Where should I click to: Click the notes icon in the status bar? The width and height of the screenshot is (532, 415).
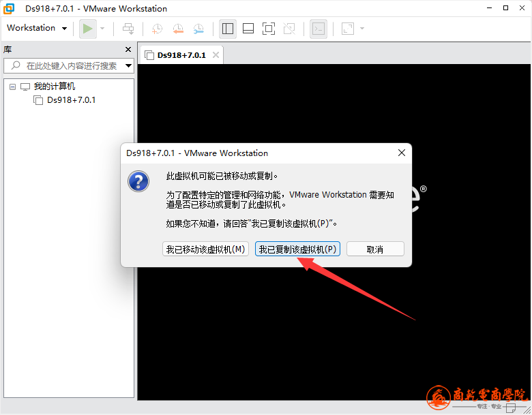(511, 408)
